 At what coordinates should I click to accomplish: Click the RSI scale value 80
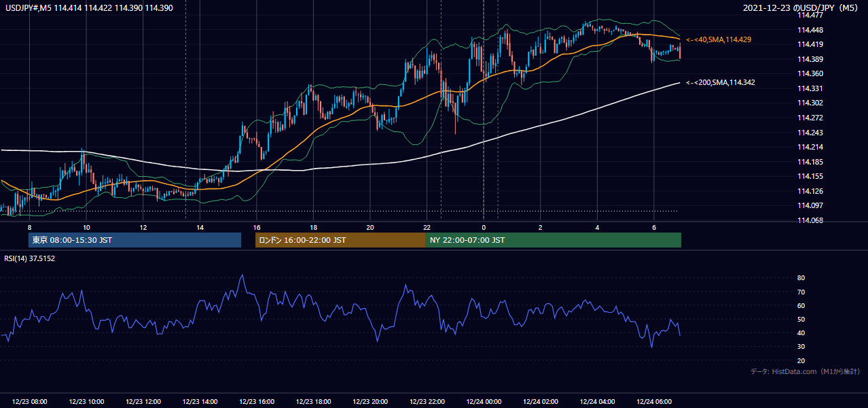coord(801,278)
